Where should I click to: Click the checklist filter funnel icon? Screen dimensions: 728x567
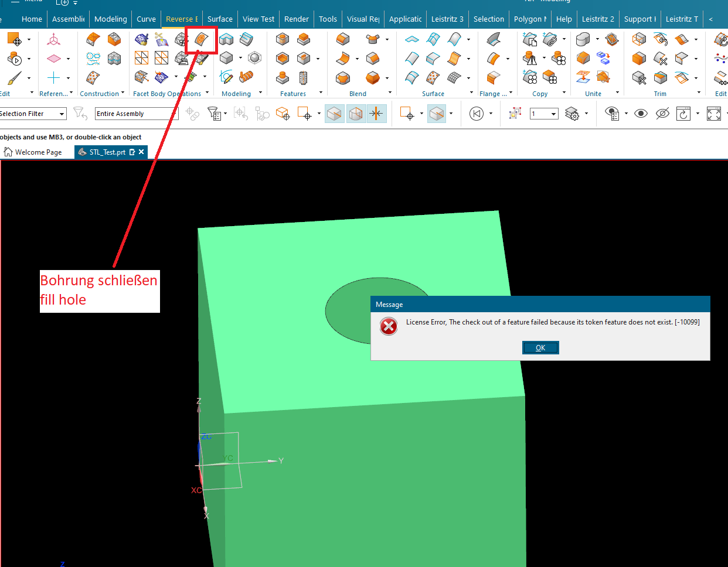click(214, 114)
